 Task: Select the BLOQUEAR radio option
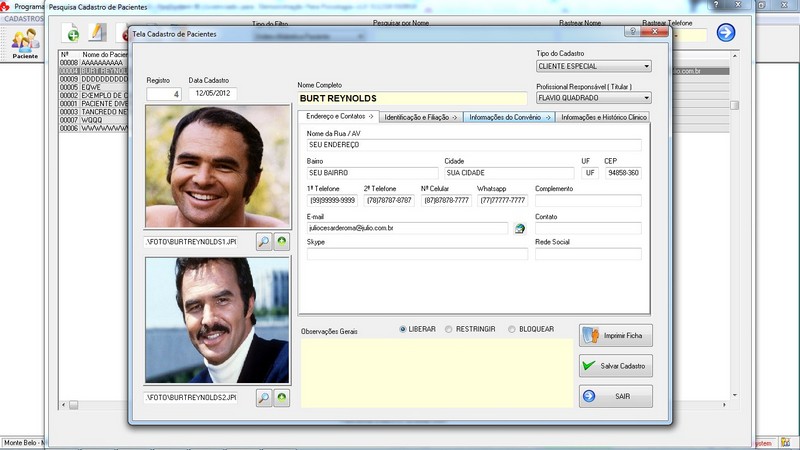coord(512,329)
